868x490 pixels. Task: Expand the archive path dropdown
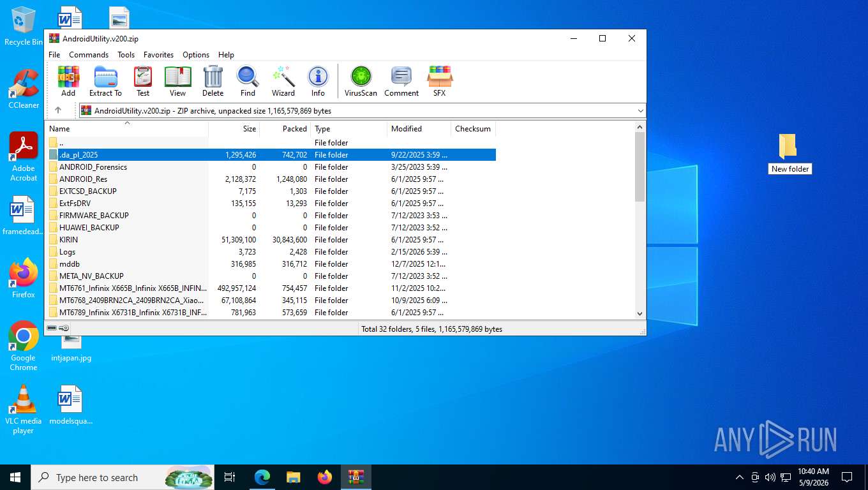click(x=640, y=110)
